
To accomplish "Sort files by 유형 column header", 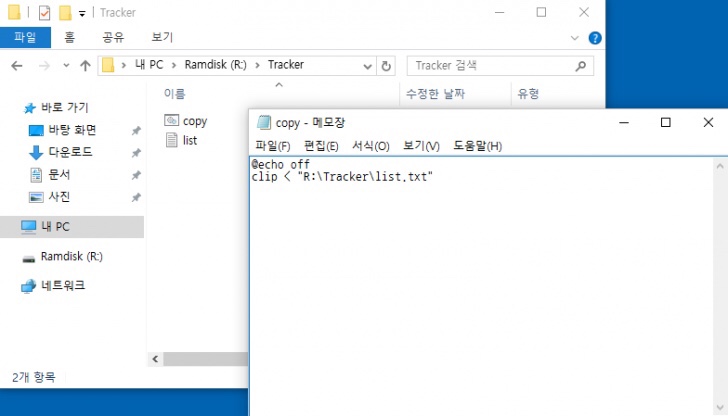I will (x=528, y=94).
